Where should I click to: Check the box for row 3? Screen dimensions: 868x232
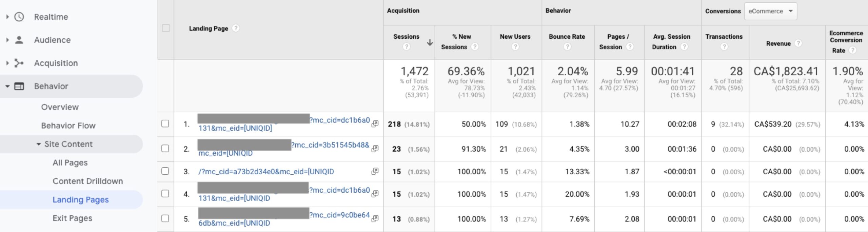pyautogui.click(x=165, y=171)
